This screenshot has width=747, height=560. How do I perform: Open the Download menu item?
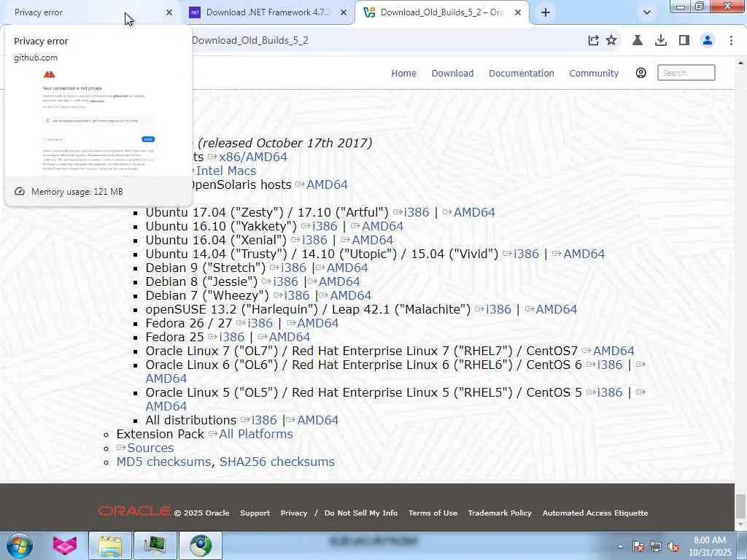pyautogui.click(x=452, y=74)
